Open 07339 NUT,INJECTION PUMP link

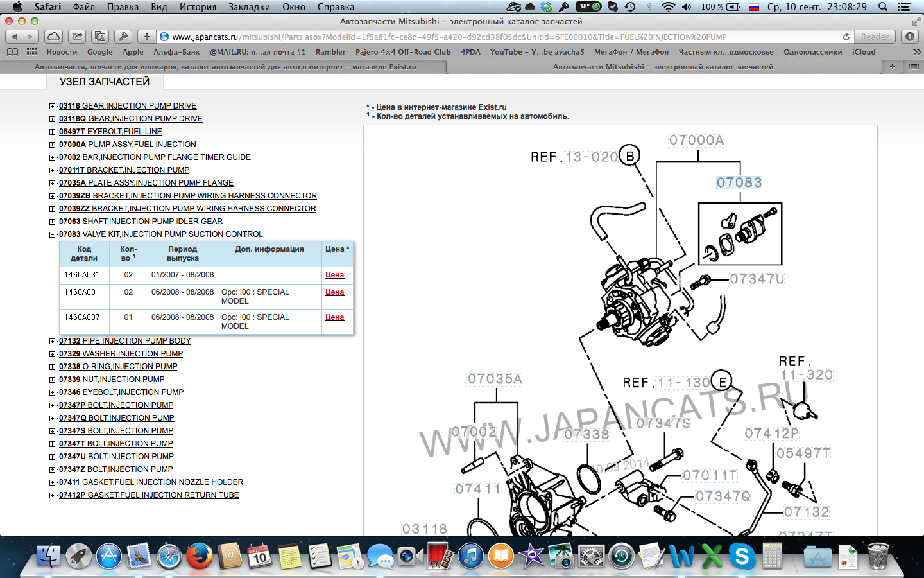(112, 380)
